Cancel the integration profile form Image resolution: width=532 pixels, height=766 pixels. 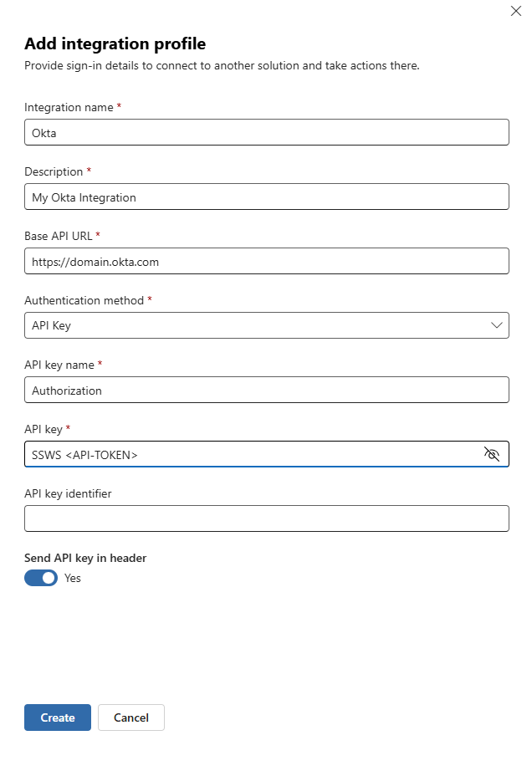click(x=131, y=717)
